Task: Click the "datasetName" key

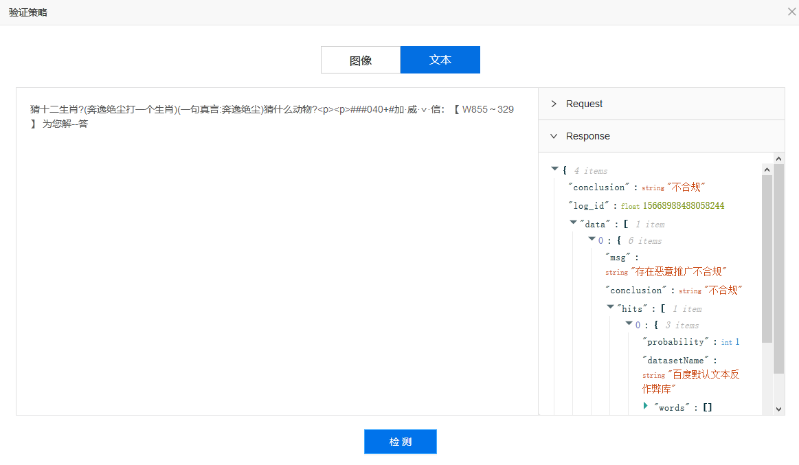Action: pyautogui.click(x=676, y=360)
